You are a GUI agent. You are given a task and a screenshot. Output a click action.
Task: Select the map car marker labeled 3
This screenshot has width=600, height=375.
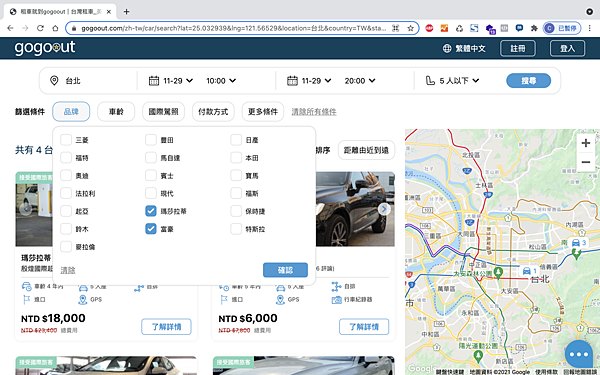578,243
